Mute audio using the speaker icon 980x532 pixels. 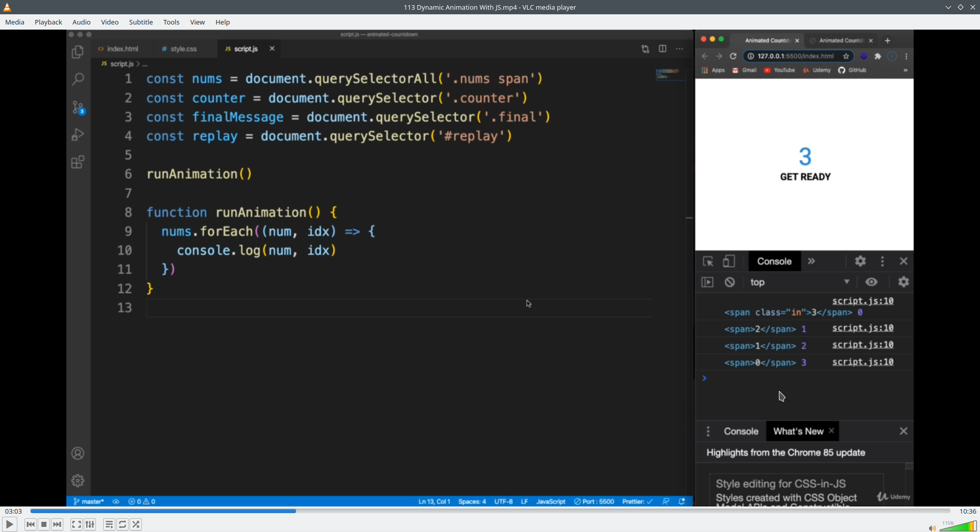pyautogui.click(x=932, y=528)
